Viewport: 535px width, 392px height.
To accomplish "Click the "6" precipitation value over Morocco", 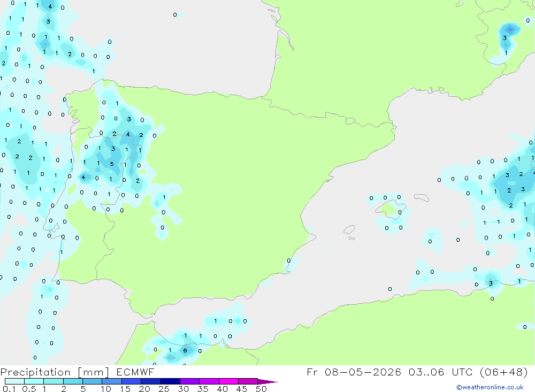I will [185, 350].
